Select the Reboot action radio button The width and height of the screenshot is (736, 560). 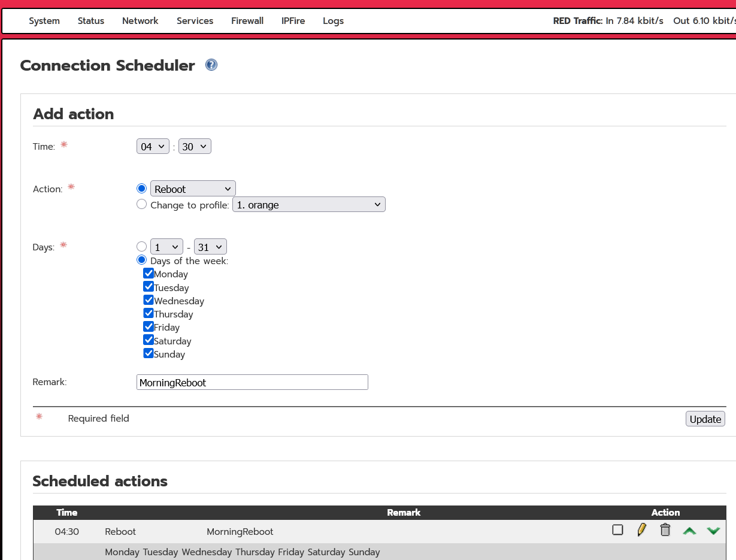[141, 189]
